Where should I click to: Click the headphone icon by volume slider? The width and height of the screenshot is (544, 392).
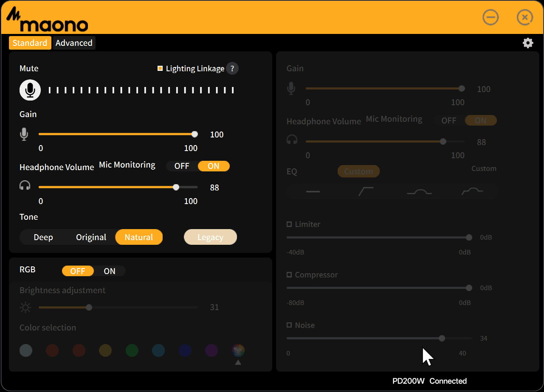(25, 185)
